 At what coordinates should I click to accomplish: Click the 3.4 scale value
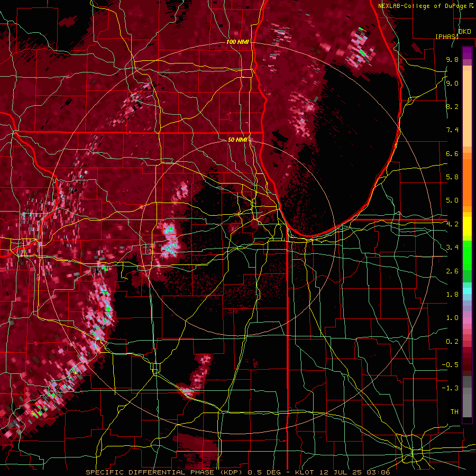(452, 248)
